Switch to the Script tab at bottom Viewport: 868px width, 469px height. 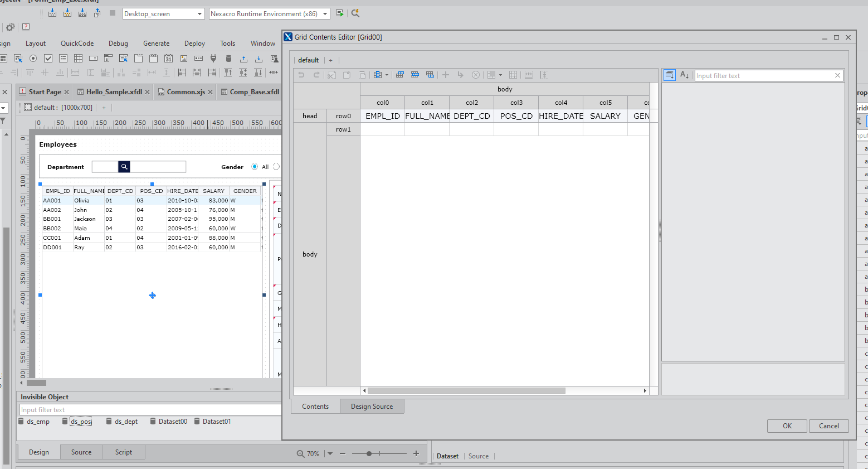pos(124,452)
